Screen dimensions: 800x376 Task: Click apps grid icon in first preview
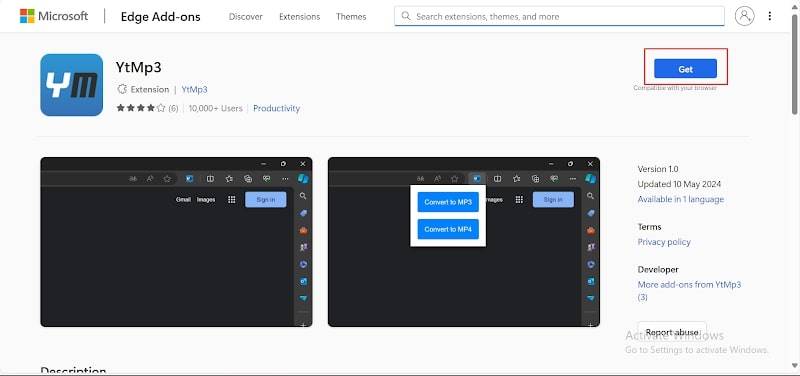[x=232, y=199]
